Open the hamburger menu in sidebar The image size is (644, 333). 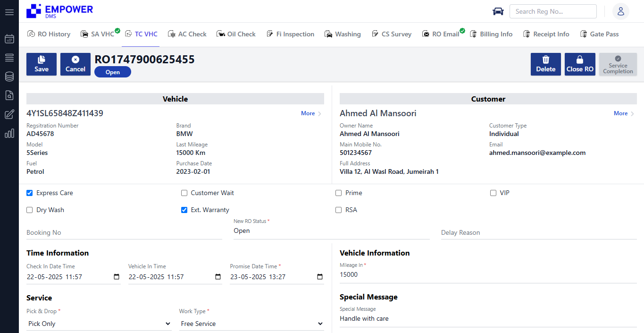click(9, 12)
